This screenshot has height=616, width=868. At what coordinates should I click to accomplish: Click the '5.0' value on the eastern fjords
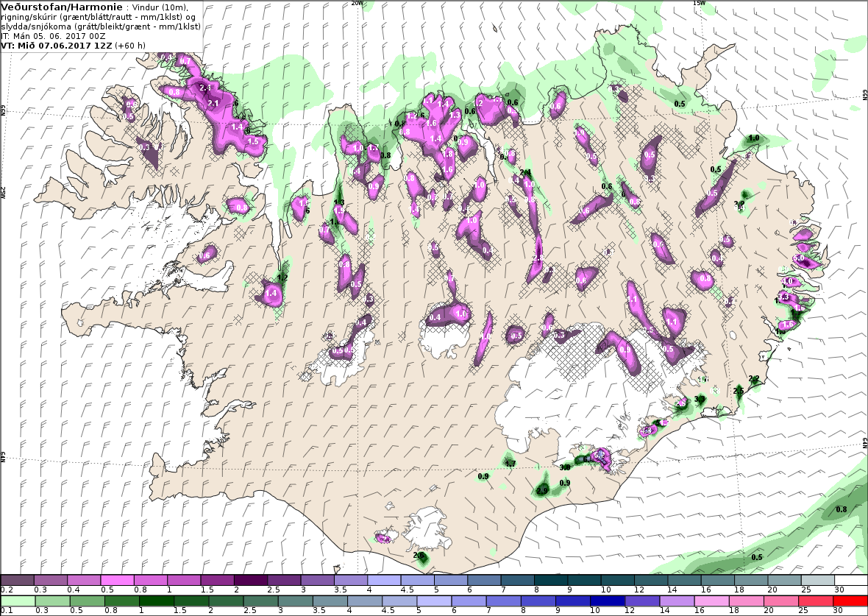coord(798,258)
